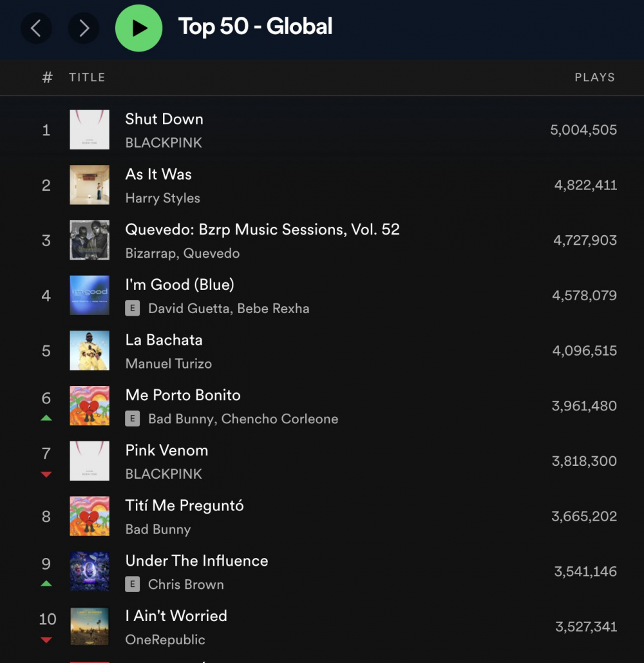
Task: Click the play count 5,004,505
Action: click(583, 130)
